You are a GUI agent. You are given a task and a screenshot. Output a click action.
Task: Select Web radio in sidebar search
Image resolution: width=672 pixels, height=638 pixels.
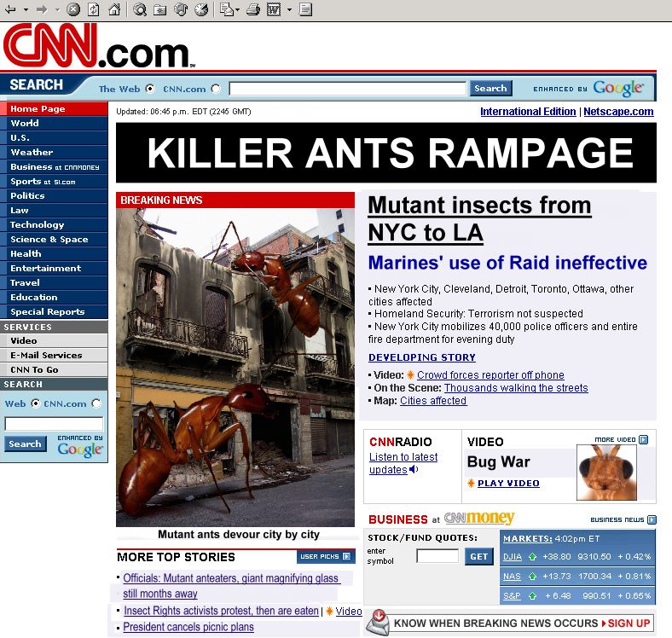[x=35, y=403]
